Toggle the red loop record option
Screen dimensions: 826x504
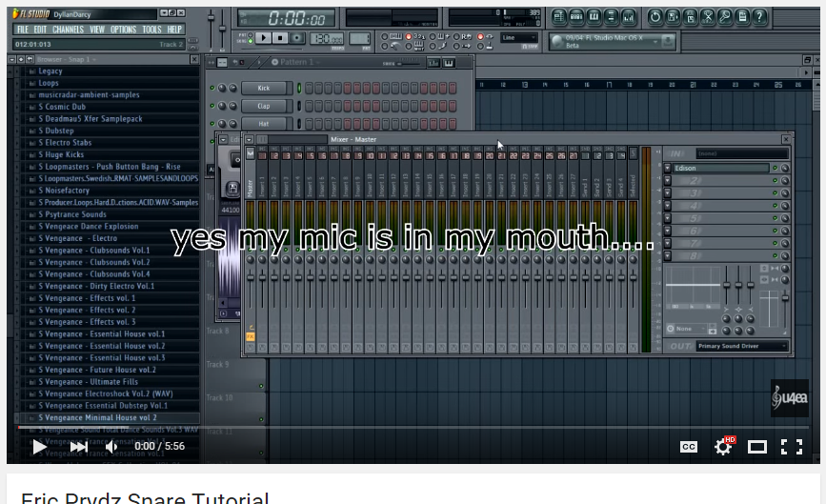pos(480,36)
